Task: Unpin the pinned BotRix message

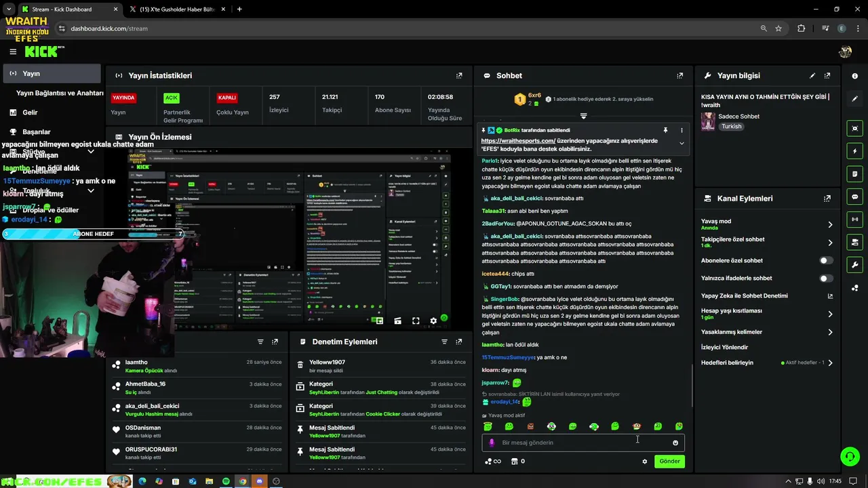Action: pyautogui.click(x=665, y=130)
